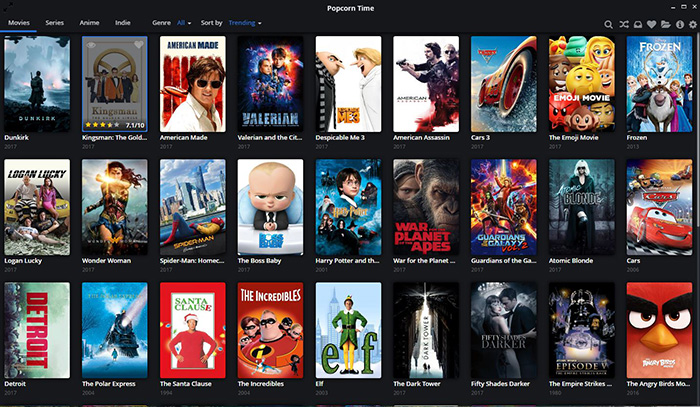Viewport: 700px width, 407px height.
Task: Switch to the Anime tab
Action: coord(89,22)
